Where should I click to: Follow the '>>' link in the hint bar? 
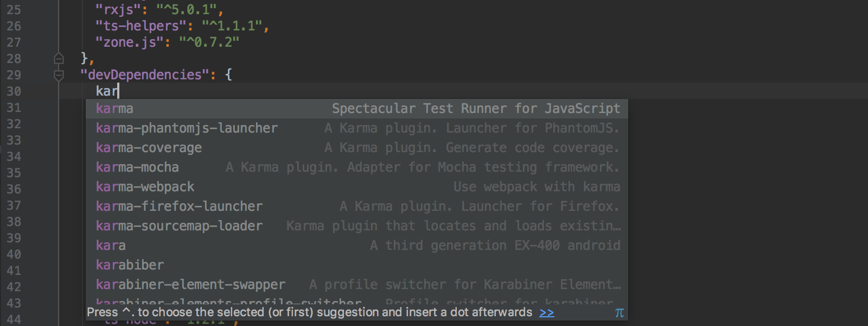(x=547, y=312)
